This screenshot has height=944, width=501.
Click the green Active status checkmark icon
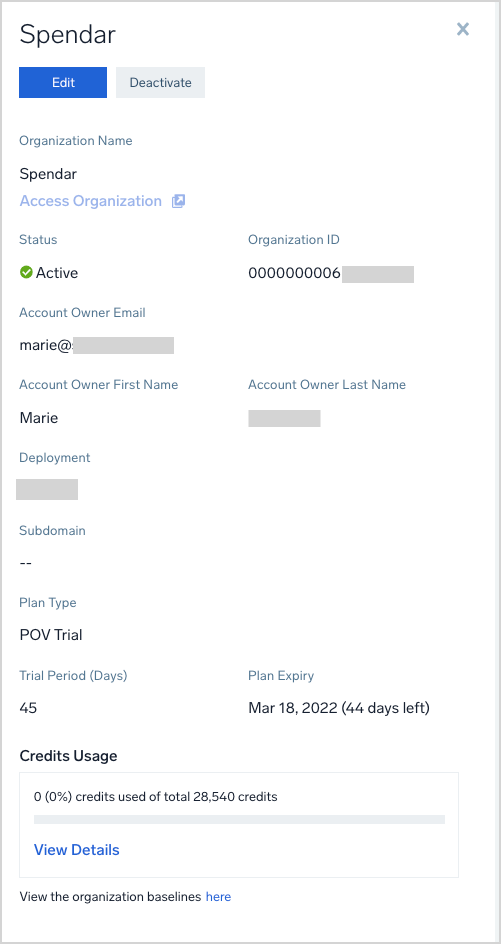(x=26, y=273)
